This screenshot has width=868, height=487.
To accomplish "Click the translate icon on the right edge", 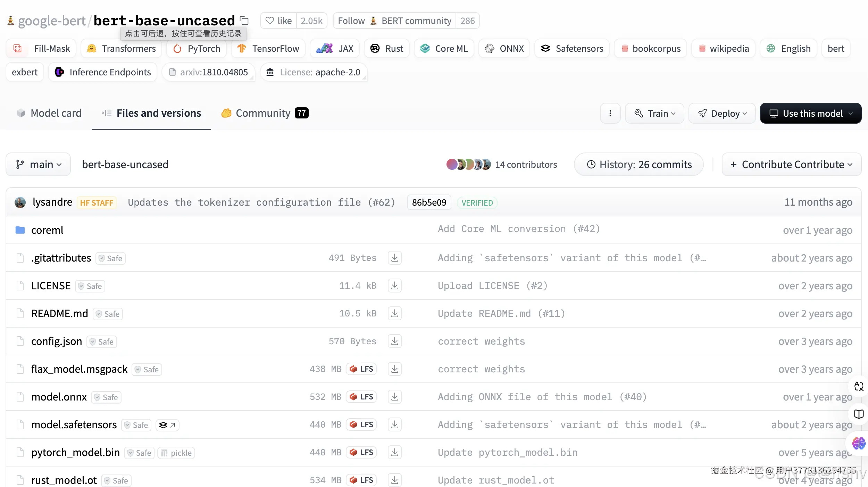I will tap(859, 386).
